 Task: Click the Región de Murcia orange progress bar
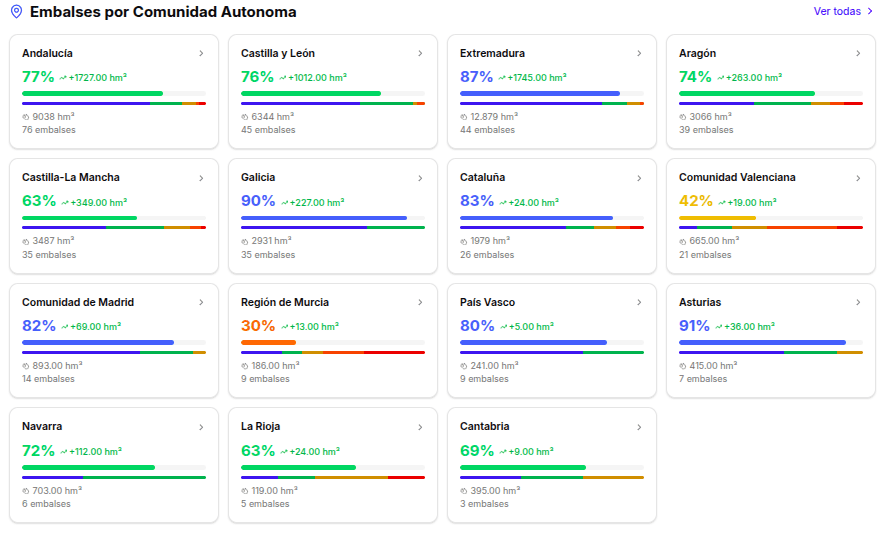click(268, 342)
